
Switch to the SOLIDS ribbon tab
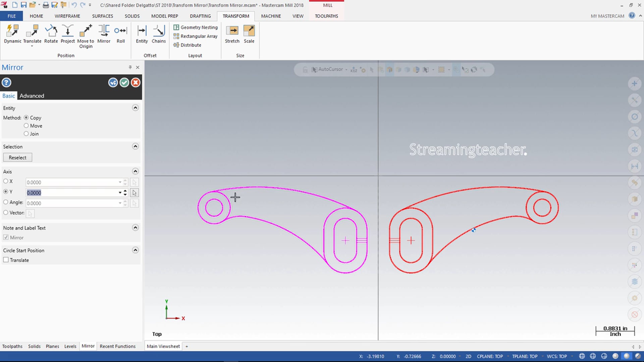pyautogui.click(x=132, y=16)
